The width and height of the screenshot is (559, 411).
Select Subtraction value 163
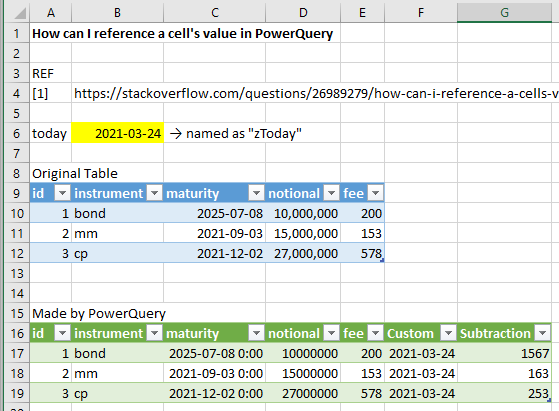[504, 373]
